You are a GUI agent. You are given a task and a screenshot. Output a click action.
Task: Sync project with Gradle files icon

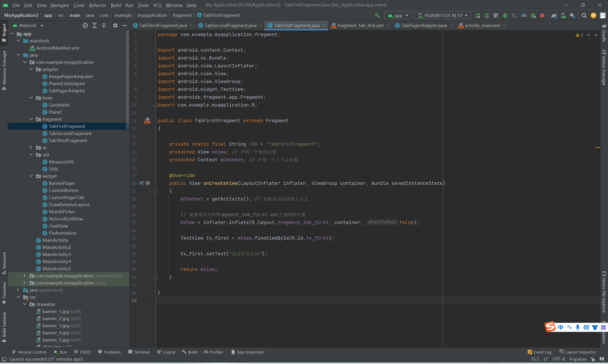pyautogui.click(x=554, y=15)
